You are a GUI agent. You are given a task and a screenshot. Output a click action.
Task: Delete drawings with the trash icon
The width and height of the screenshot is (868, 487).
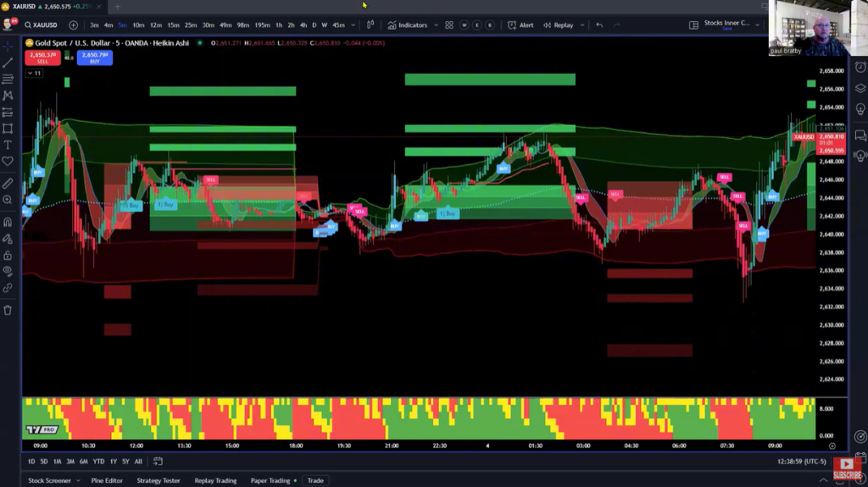(8, 311)
